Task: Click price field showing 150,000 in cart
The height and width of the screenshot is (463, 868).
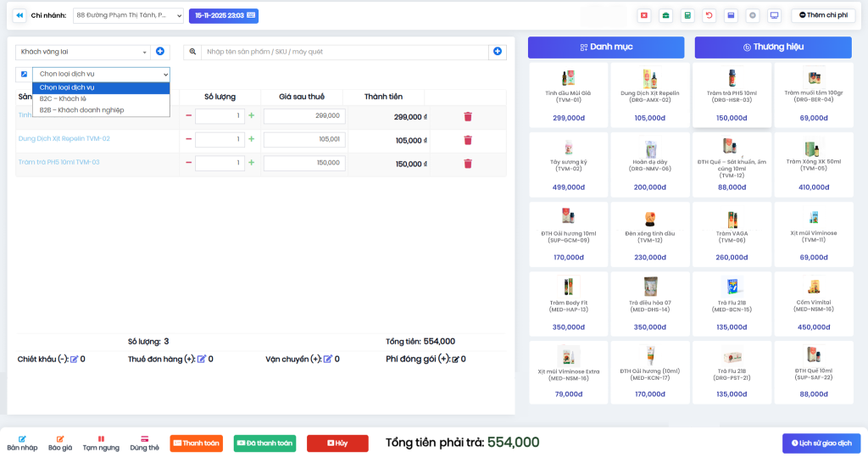Action: point(304,163)
